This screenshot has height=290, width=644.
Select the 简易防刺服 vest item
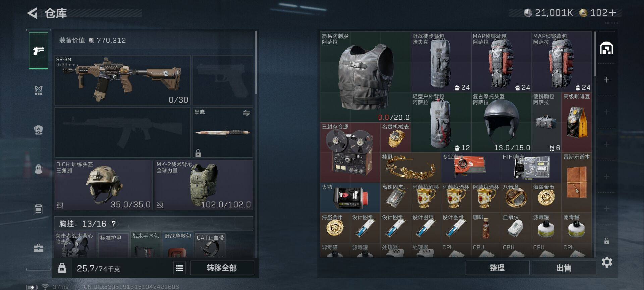pos(365,77)
